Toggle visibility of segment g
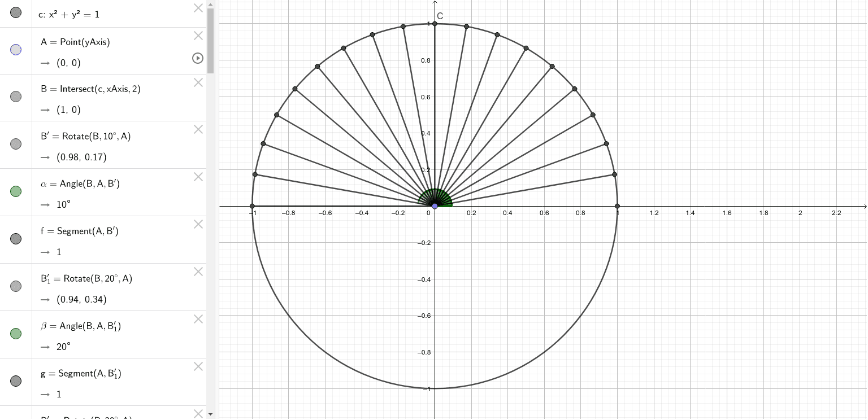The height and width of the screenshot is (420, 868). pyautogui.click(x=16, y=381)
